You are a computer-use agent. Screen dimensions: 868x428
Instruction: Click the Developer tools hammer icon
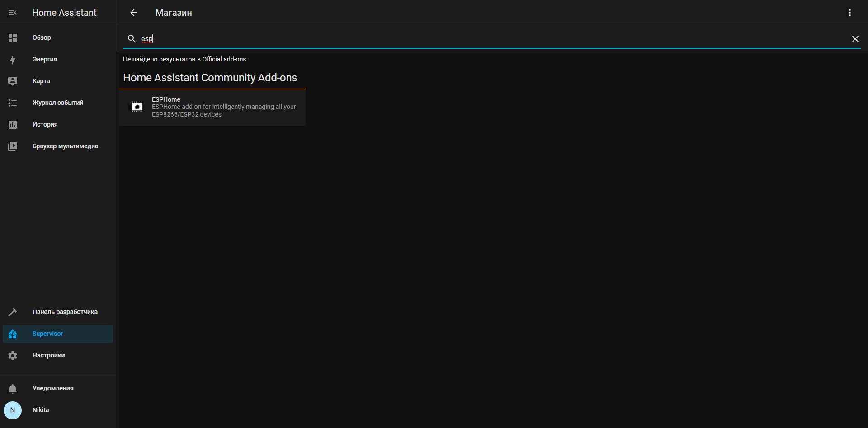coord(13,312)
